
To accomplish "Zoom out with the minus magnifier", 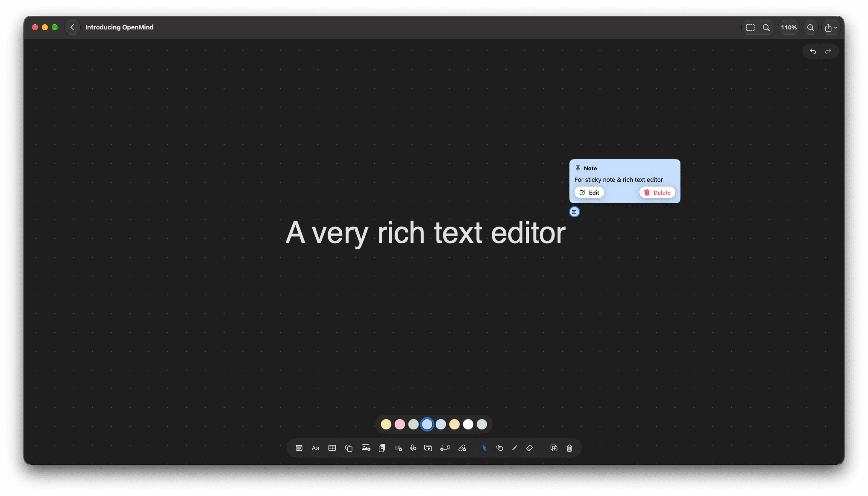I will click(766, 27).
